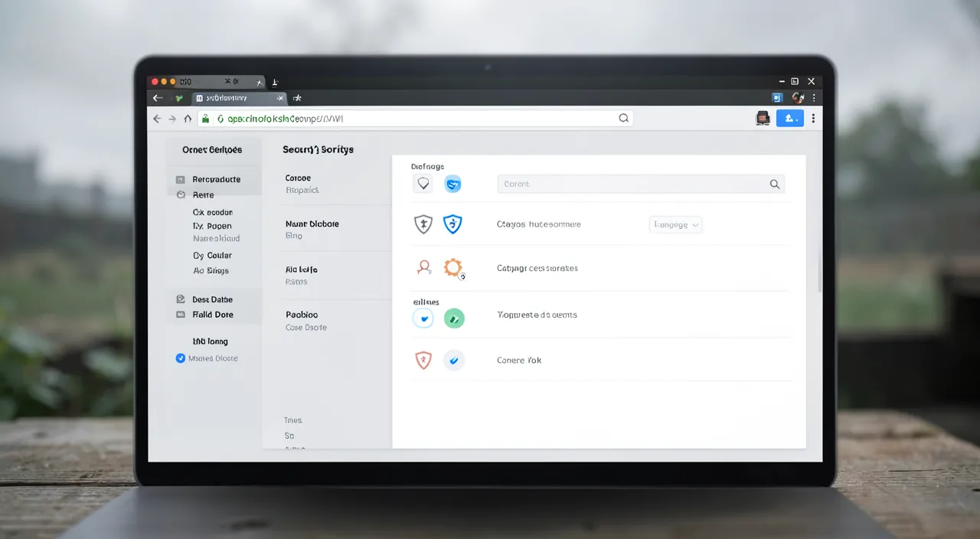Click the gray shield icon with a cross
The image size is (980, 539).
pyautogui.click(x=423, y=224)
